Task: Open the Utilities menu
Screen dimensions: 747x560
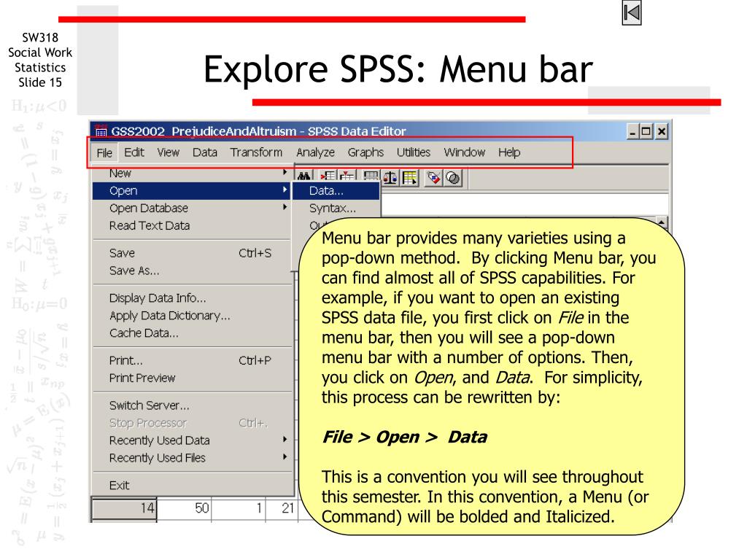Action: coord(414,152)
